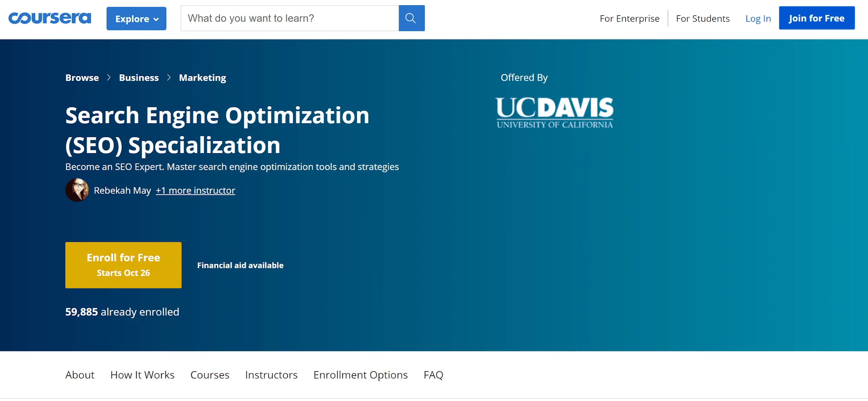Click the Rebekah May instructor name
The height and width of the screenshot is (401, 868).
pyautogui.click(x=122, y=190)
